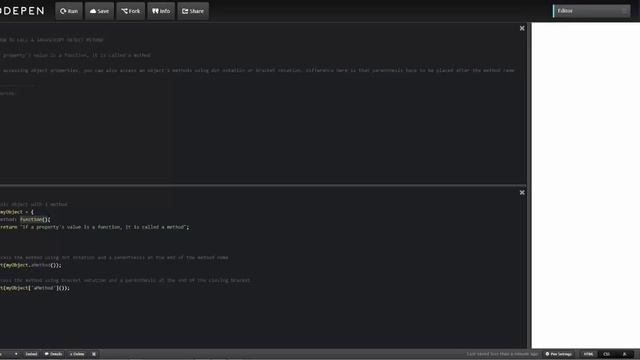This screenshot has width=640, height=360.
Task: Open the Info panel button
Action: 161,11
